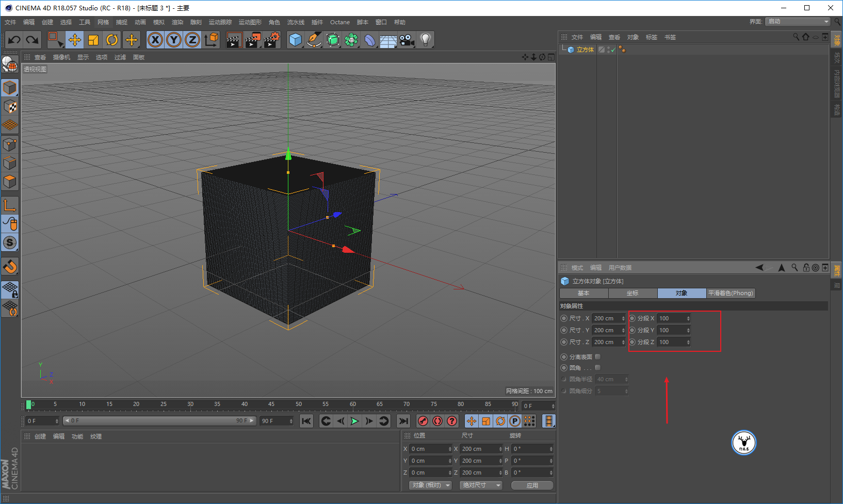Open the 纹理 material menu
Viewport: 843px width, 504px height.
coord(96,436)
